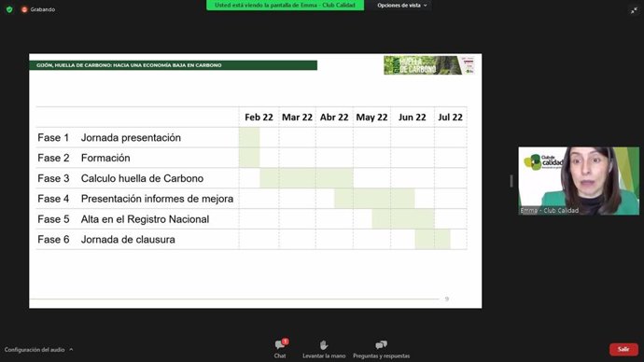Click the 'Jul 22' column header

point(450,118)
